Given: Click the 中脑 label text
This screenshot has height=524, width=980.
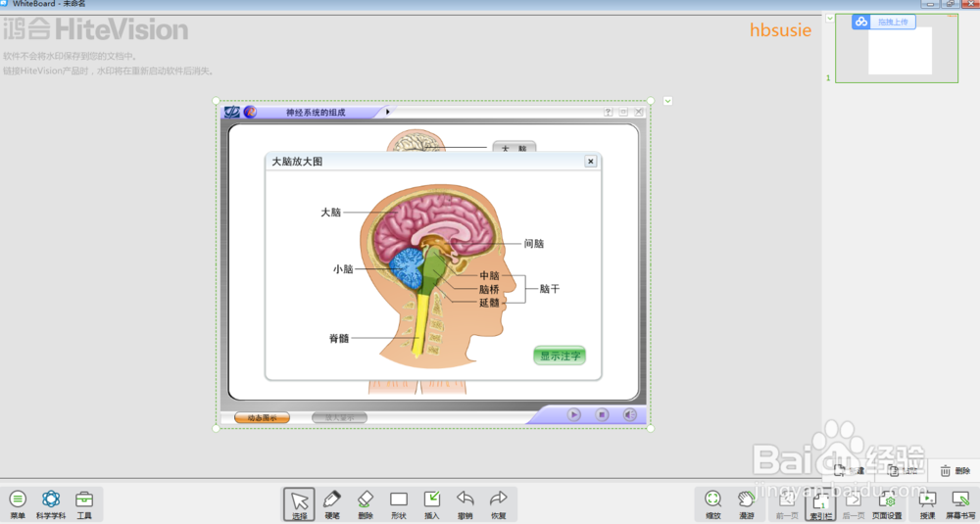Looking at the screenshot, I should [x=489, y=275].
